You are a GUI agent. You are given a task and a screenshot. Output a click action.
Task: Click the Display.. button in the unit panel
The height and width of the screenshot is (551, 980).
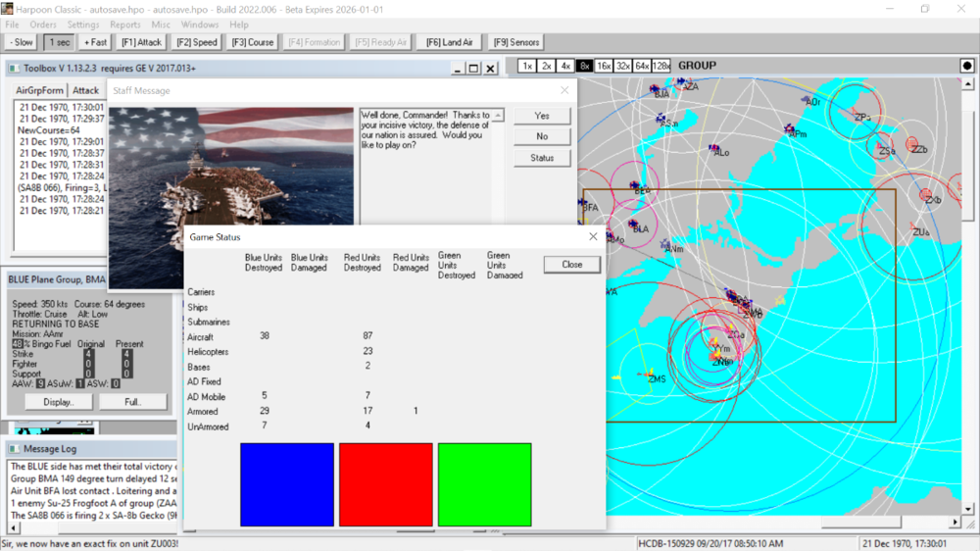[x=58, y=402]
